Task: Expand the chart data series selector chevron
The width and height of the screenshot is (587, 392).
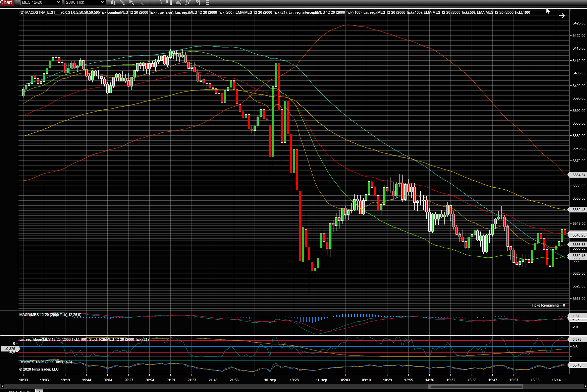Action: 3,386
